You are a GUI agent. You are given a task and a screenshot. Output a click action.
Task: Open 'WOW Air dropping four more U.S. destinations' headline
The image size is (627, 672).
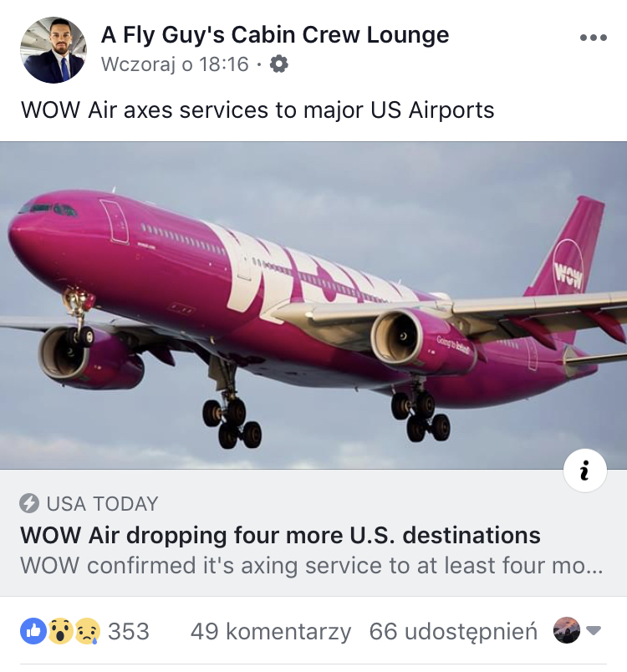click(280, 536)
